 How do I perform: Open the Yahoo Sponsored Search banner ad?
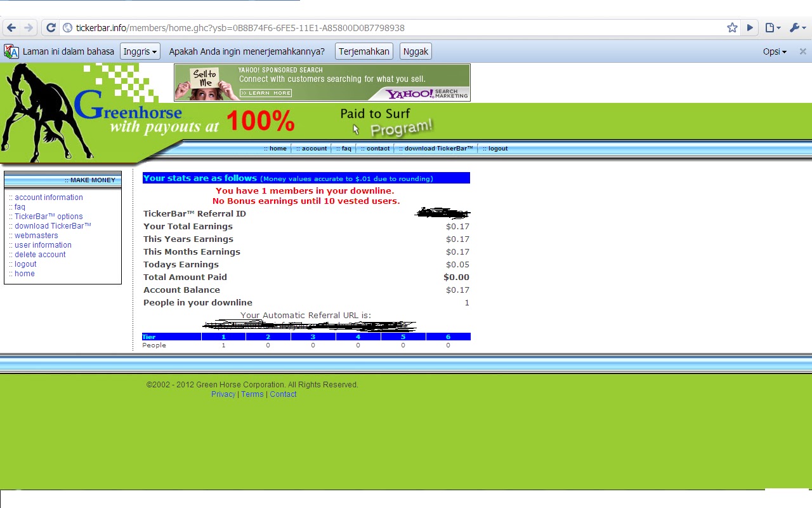[x=322, y=83]
